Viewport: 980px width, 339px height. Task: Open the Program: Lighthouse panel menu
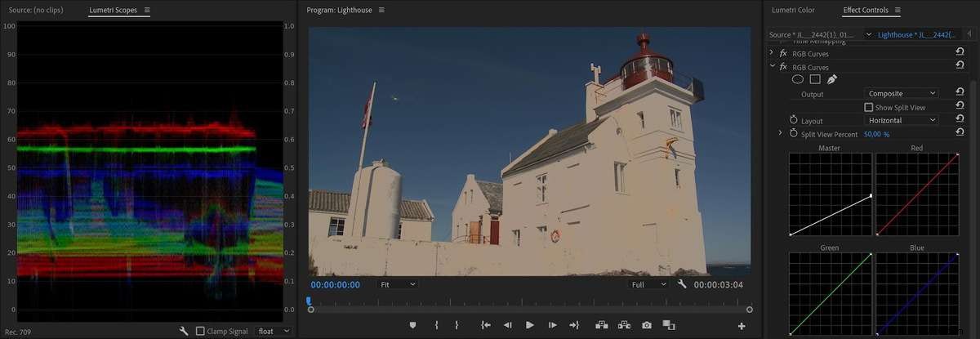point(381,10)
